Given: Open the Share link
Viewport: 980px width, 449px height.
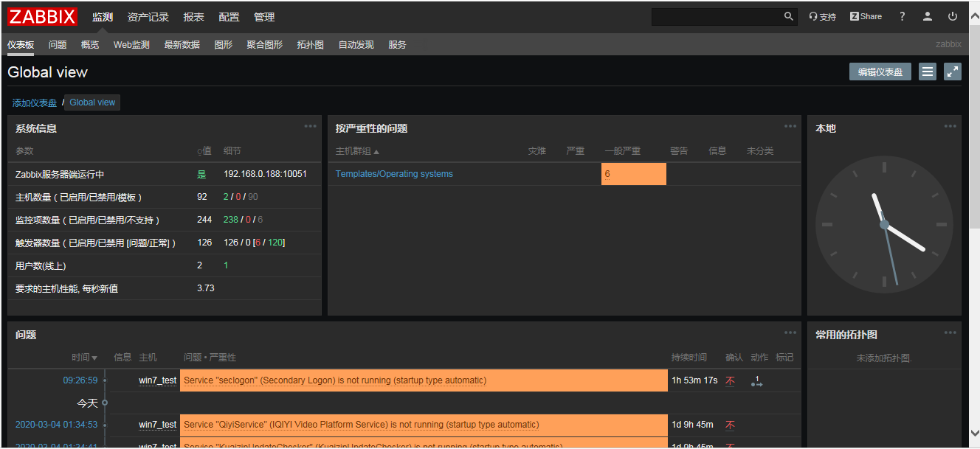Looking at the screenshot, I should tap(866, 16).
